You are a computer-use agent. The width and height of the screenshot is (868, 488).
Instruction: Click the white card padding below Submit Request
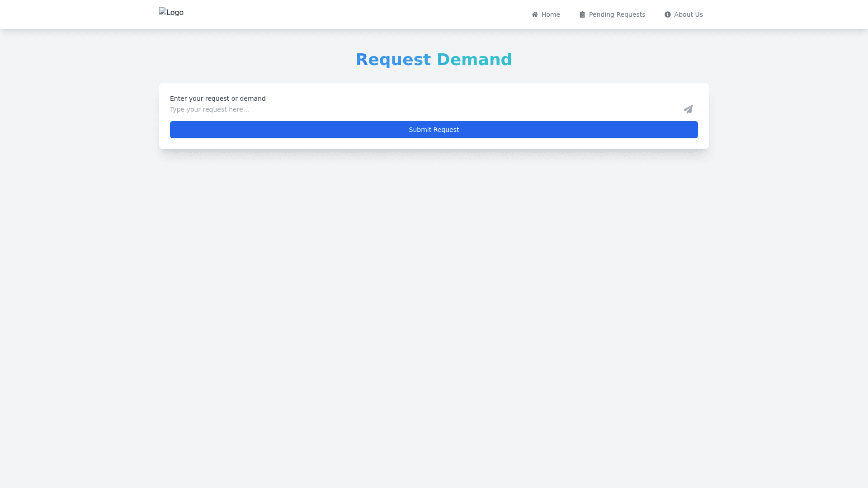coord(434,144)
